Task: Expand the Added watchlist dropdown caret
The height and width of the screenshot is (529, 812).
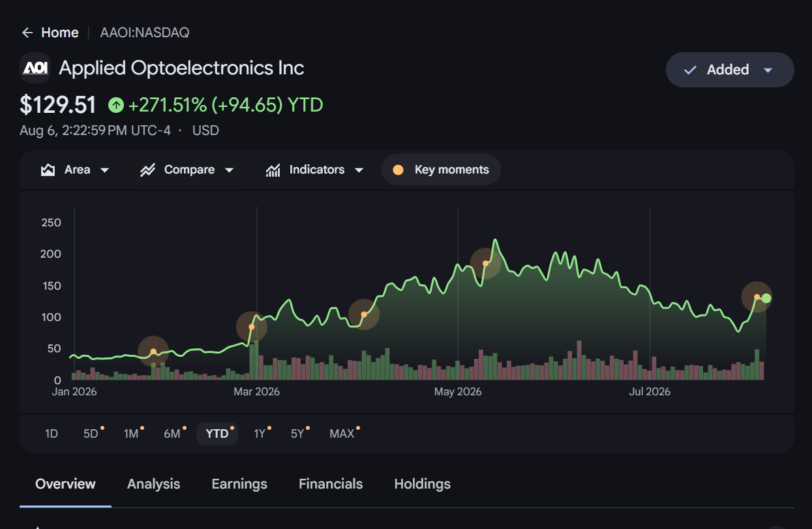Action: coord(768,70)
